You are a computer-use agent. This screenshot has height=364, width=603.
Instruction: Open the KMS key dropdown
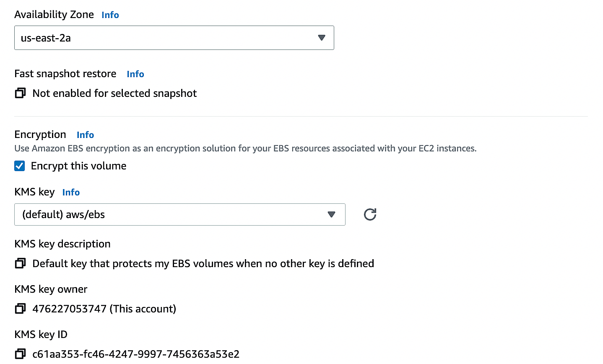point(180,214)
